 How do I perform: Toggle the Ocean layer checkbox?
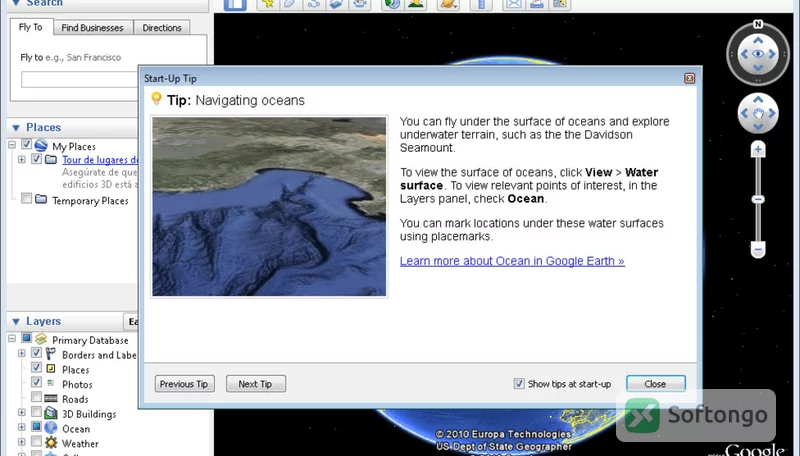pyautogui.click(x=36, y=426)
